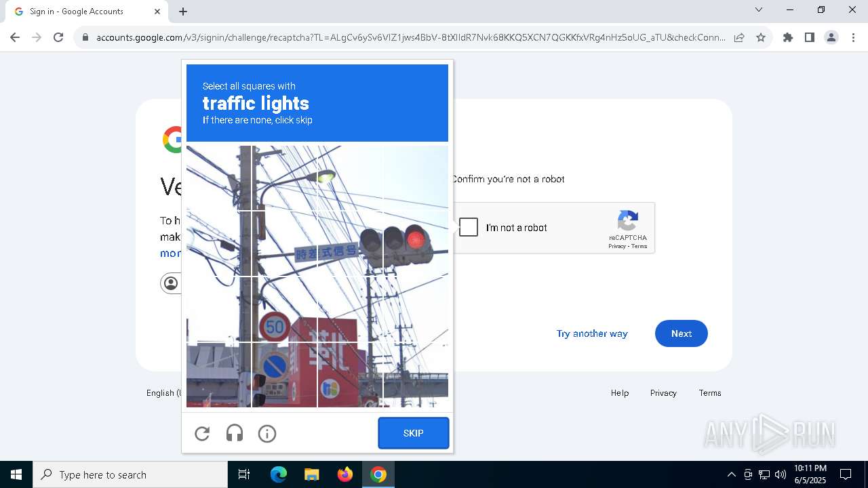This screenshot has height=488, width=868.
Task: Open language selector English dropdown
Action: tap(164, 393)
